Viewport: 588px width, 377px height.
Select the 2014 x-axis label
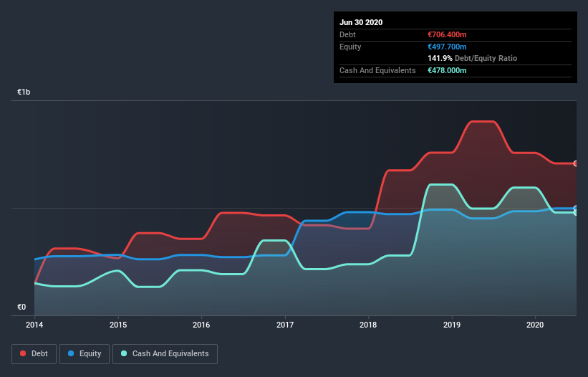pyautogui.click(x=34, y=325)
